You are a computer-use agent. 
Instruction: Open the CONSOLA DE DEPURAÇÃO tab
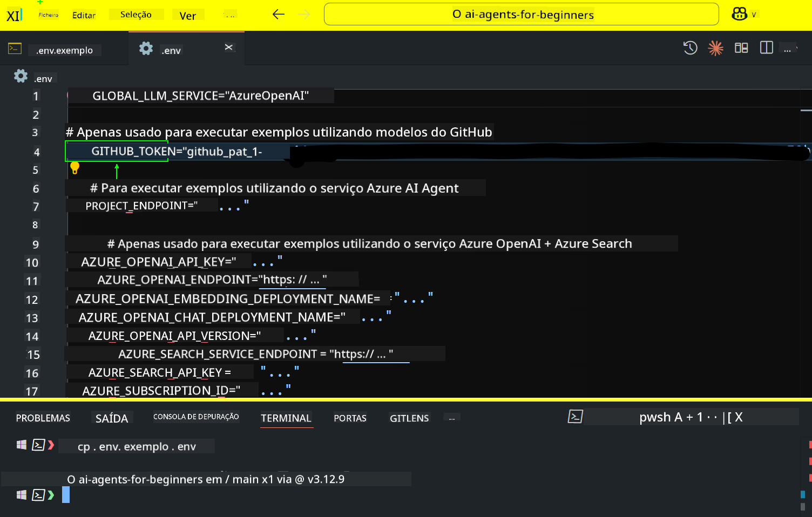pyautogui.click(x=196, y=417)
